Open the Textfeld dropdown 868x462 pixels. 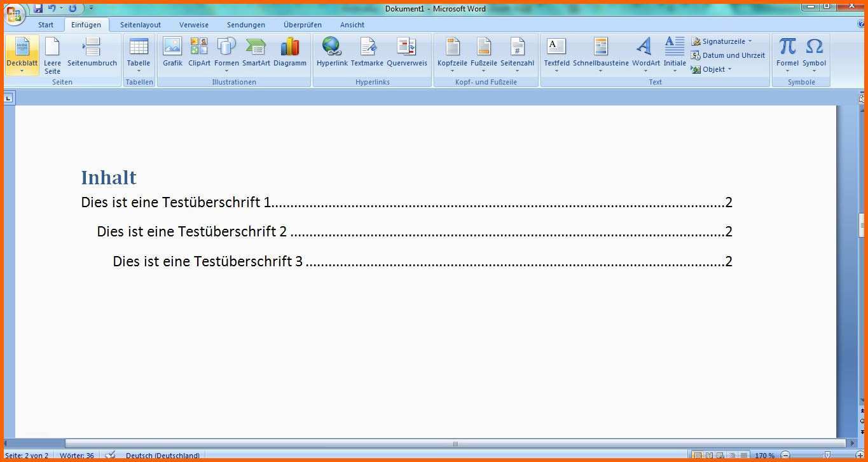click(556, 55)
